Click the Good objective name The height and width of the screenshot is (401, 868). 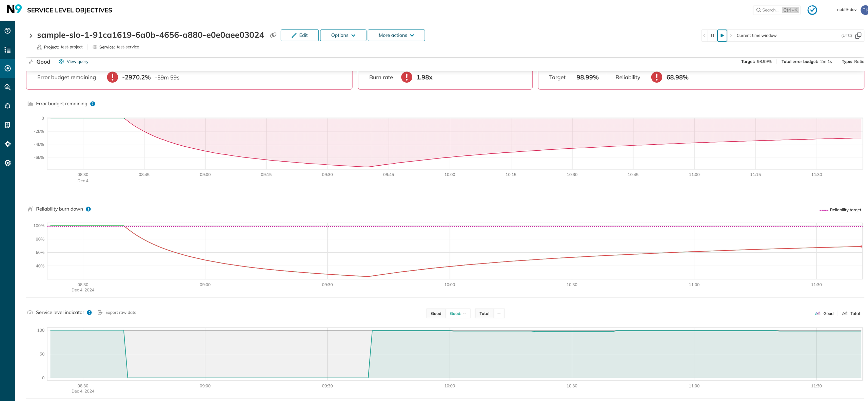[43, 62]
